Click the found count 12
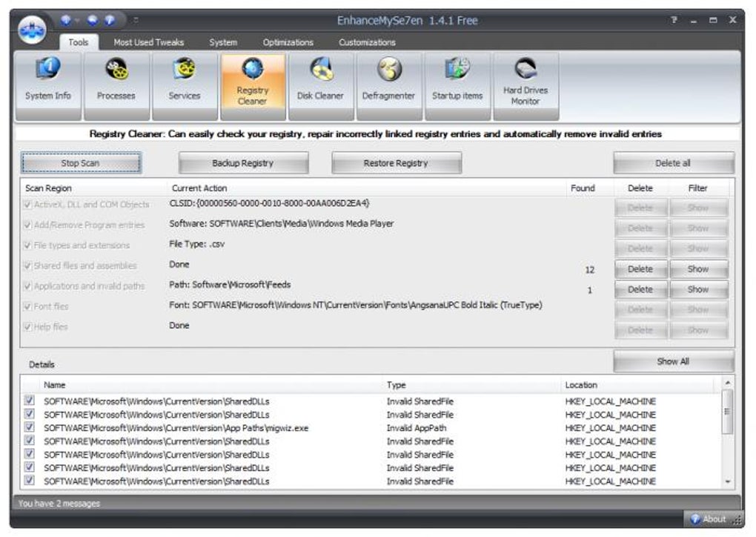 pyautogui.click(x=590, y=270)
